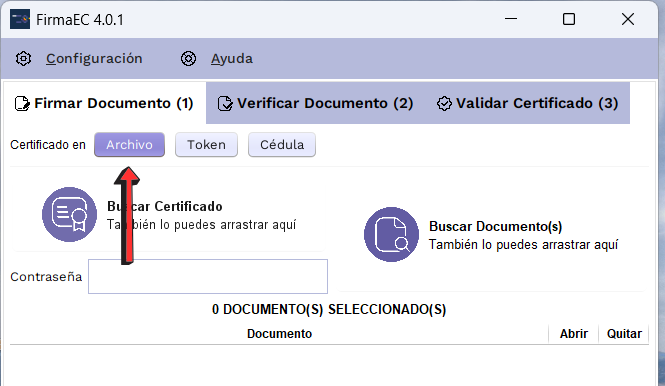Click the 'Certificado en' label
The height and width of the screenshot is (386, 665).
tap(48, 145)
